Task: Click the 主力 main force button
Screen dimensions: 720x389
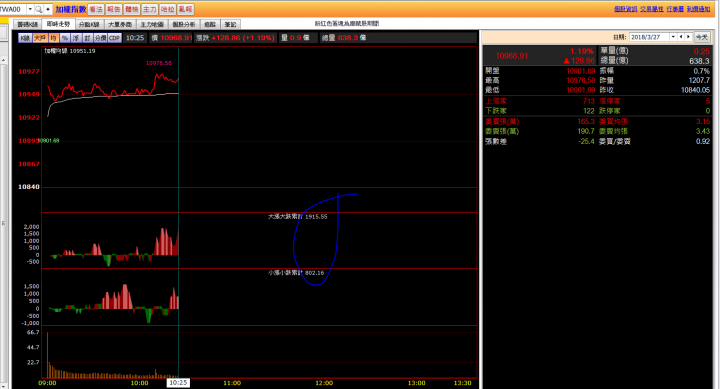Action: point(150,9)
